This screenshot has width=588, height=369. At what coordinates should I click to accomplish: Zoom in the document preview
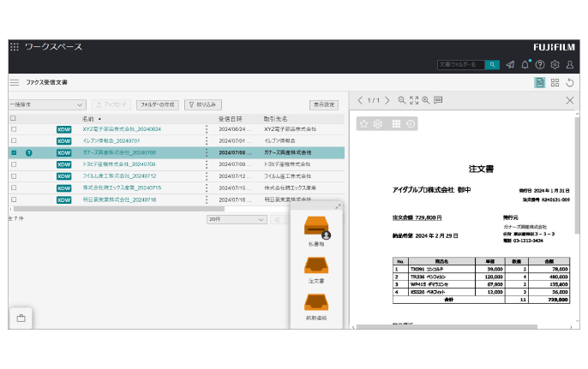point(426,100)
